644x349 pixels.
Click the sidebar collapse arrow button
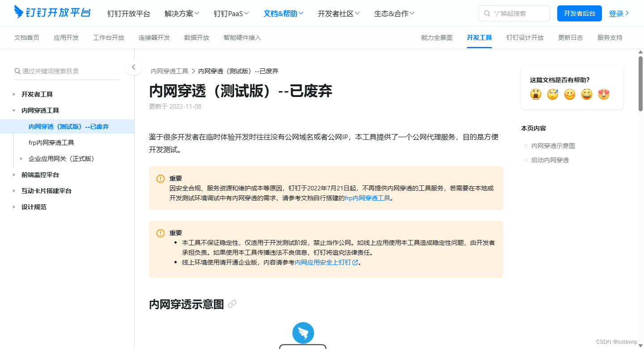click(x=134, y=67)
